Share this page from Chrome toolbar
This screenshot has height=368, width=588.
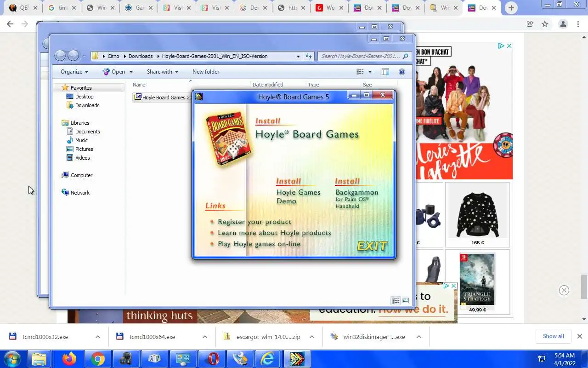pos(530,24)
